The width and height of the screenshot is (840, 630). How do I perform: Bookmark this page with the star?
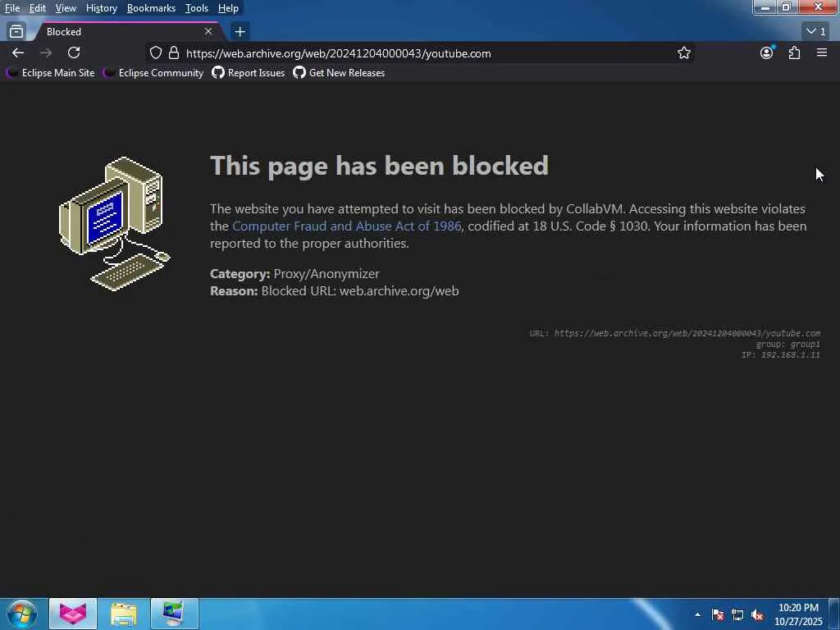point(683,53)
